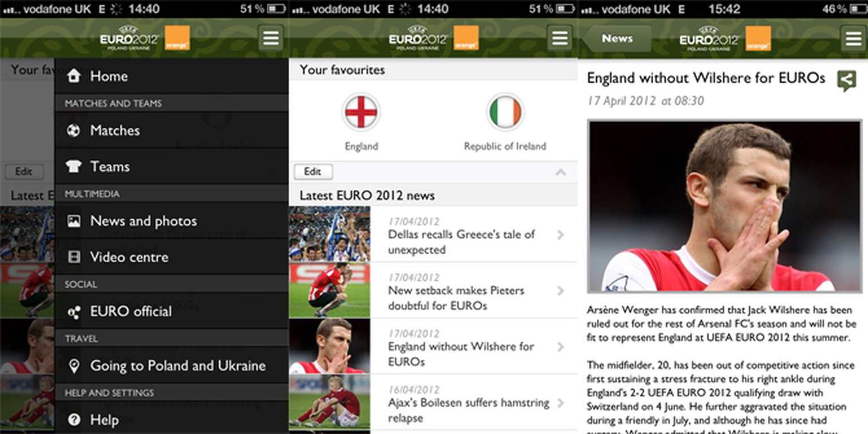Tap article date 17 April 2012 at 08:30
This screenshot has width=868, height=434.
(646, 101)
